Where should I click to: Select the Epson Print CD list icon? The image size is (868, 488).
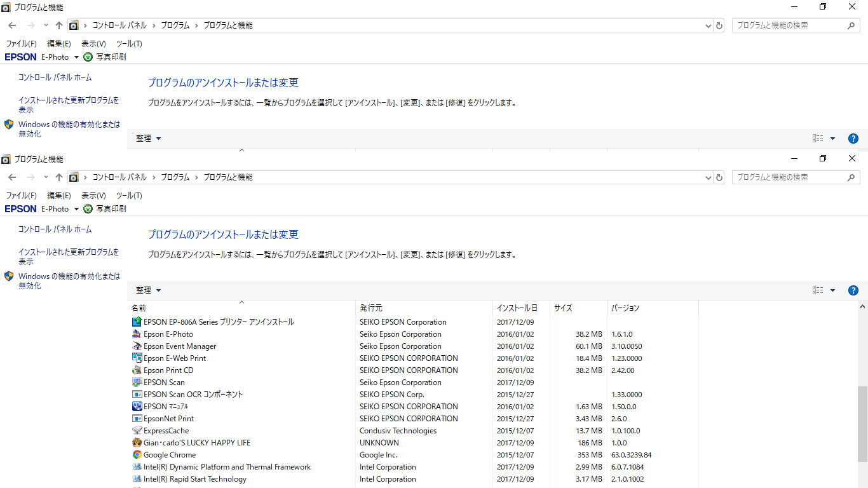click(x=137, y=370)
